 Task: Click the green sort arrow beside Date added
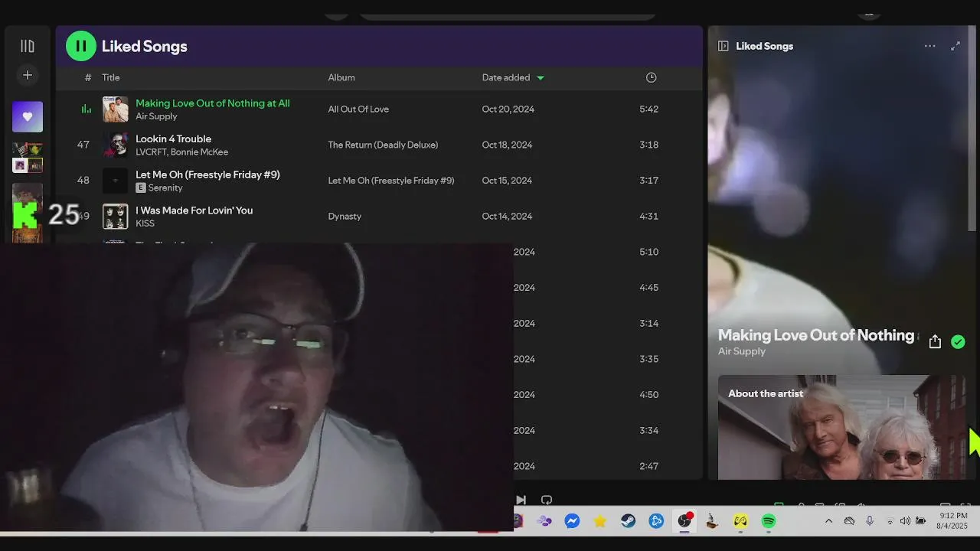coord(541,78)
